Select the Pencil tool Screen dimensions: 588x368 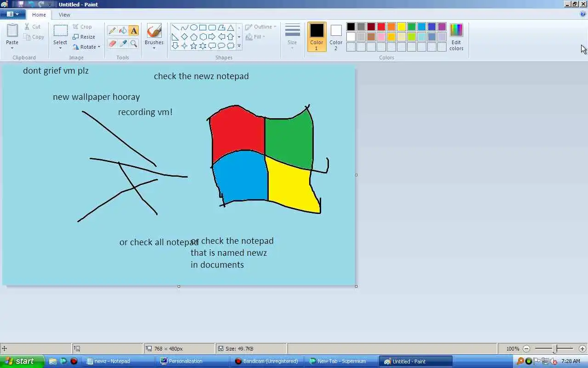coord(112,31)
